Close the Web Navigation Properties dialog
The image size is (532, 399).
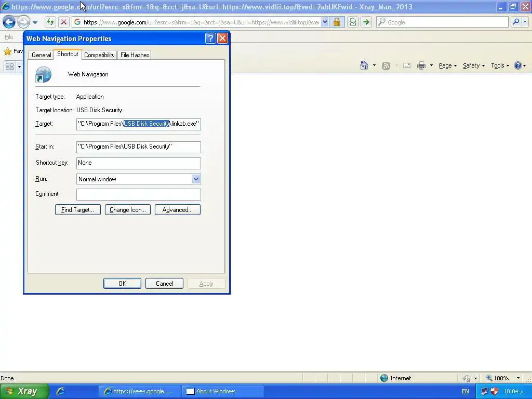pos(222,38)
